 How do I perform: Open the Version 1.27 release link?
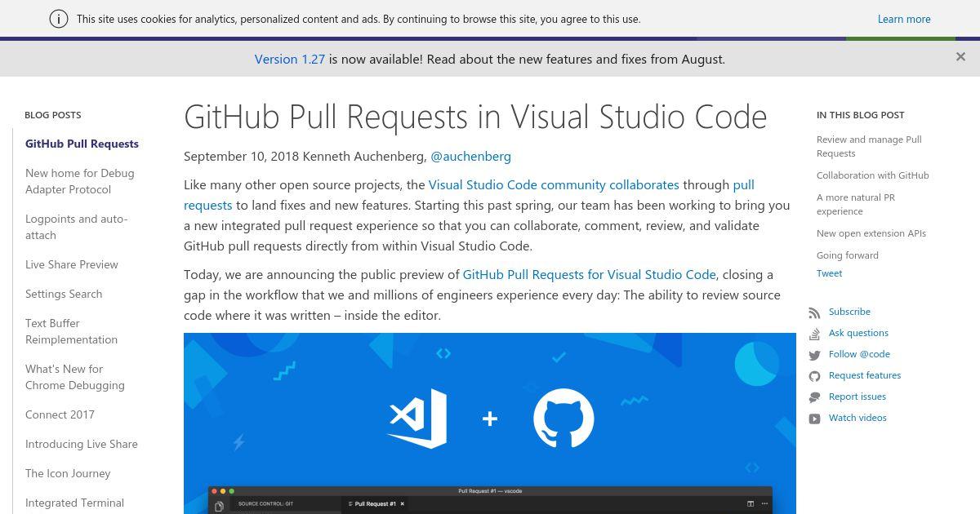[x=290, y=59]
